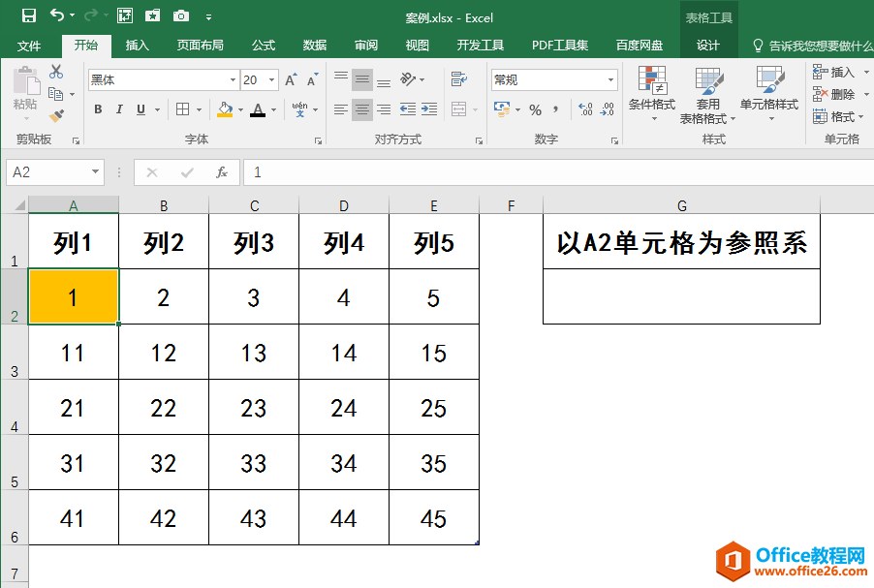This screenshot has height=588, width=874.
Task: Switch to the 插入 tab
Action: click(x=138, y=46)
